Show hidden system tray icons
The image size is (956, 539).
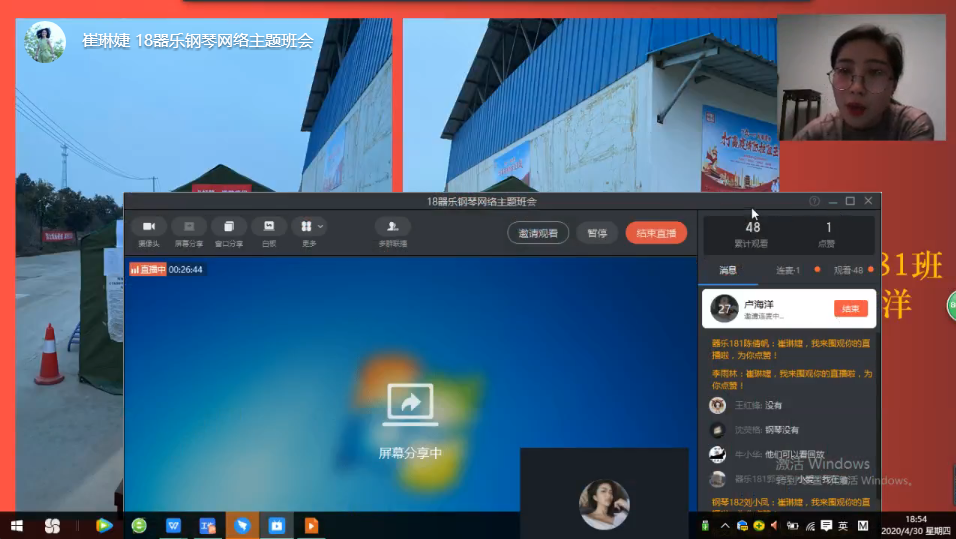coord(725,525)
